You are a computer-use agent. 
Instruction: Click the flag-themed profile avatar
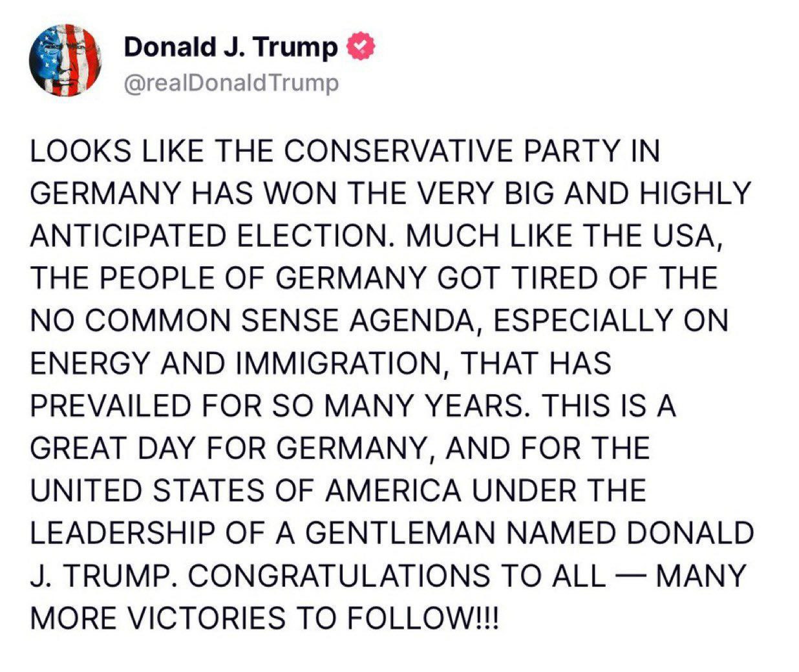click(67, 61)
